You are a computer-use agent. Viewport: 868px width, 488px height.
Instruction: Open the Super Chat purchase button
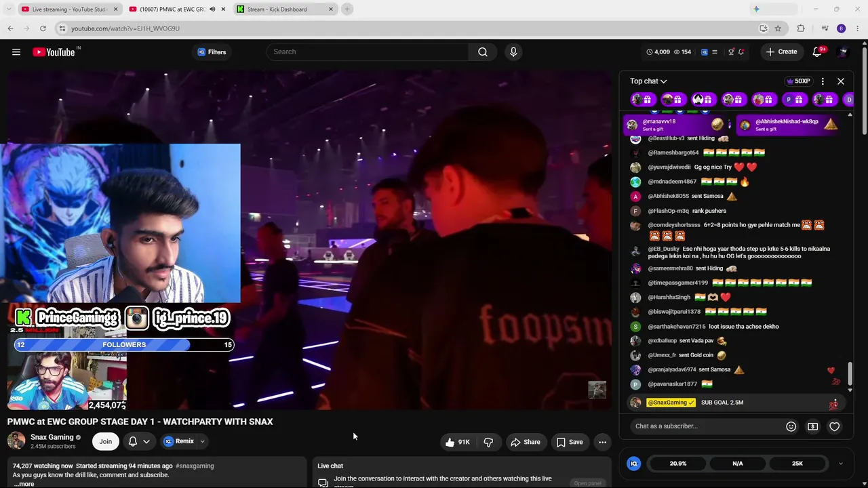(812, 426)
